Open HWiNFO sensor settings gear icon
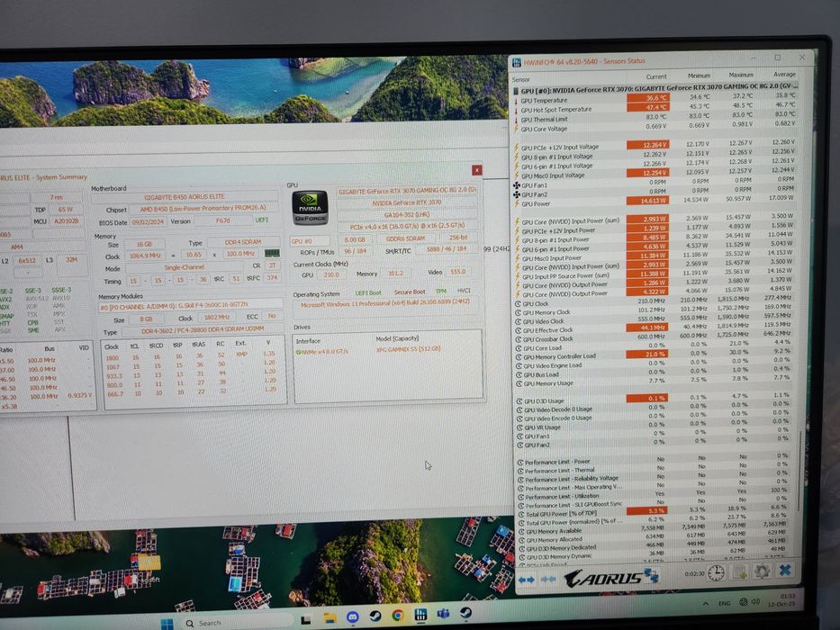The height and width of the screenshot is (630, 840). [763, 571]
